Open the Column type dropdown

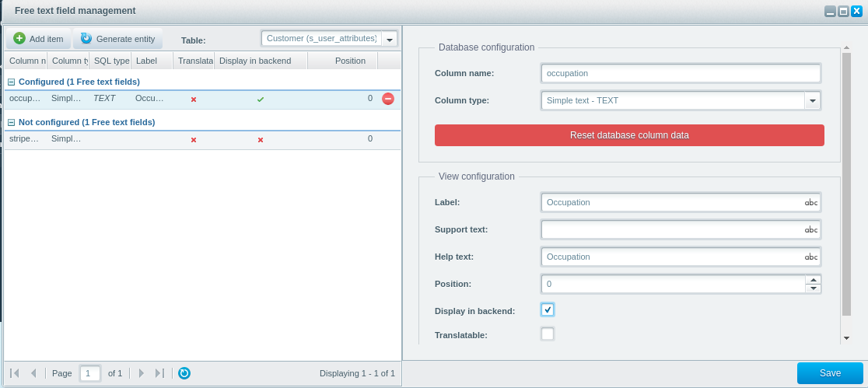[x=813, y=101]
